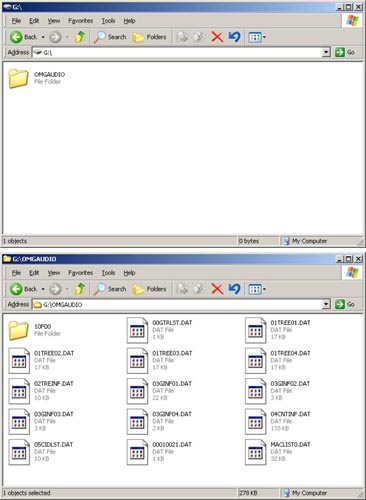Select 00010021.DAT file icon
This screenshot has width=366, height=500.
[x=137, y=452]
